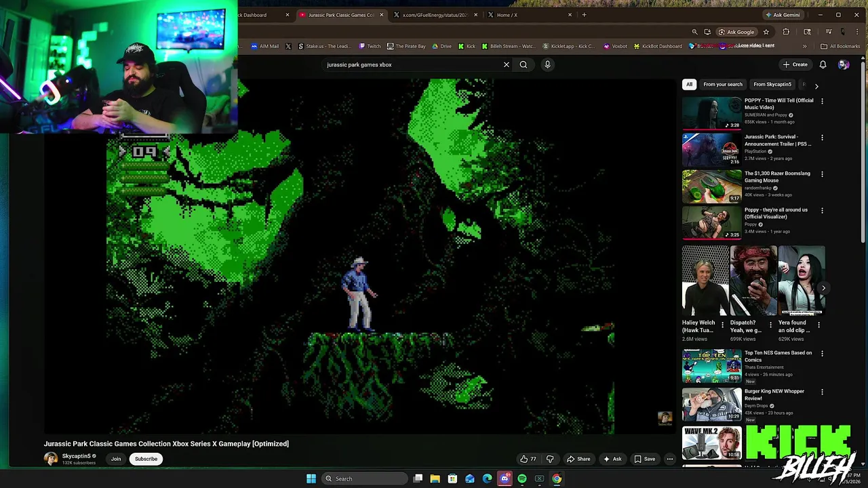Open options for Yera found an old clip

pyautogui.click(x=818, y=325)
